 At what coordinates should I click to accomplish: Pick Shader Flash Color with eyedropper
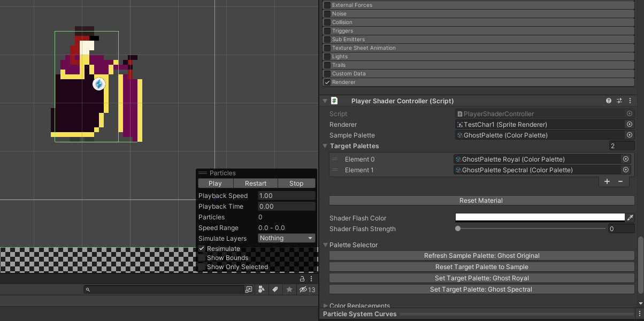coord(630,218)
